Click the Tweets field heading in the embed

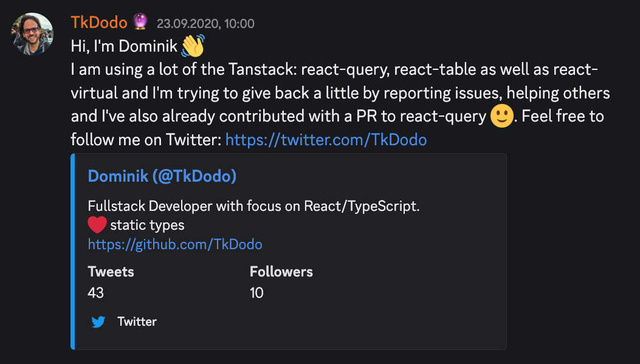point(111,272)
